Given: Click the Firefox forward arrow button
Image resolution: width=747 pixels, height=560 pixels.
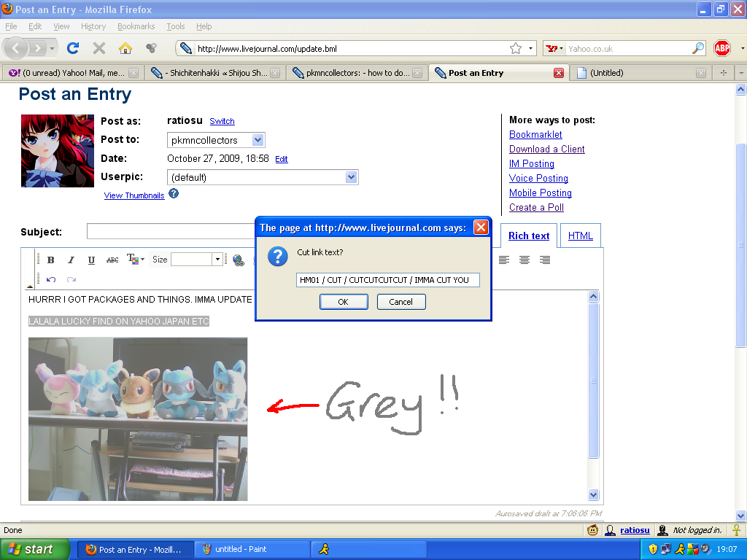Looking at the screenshot, I should (x=37, y=48).
